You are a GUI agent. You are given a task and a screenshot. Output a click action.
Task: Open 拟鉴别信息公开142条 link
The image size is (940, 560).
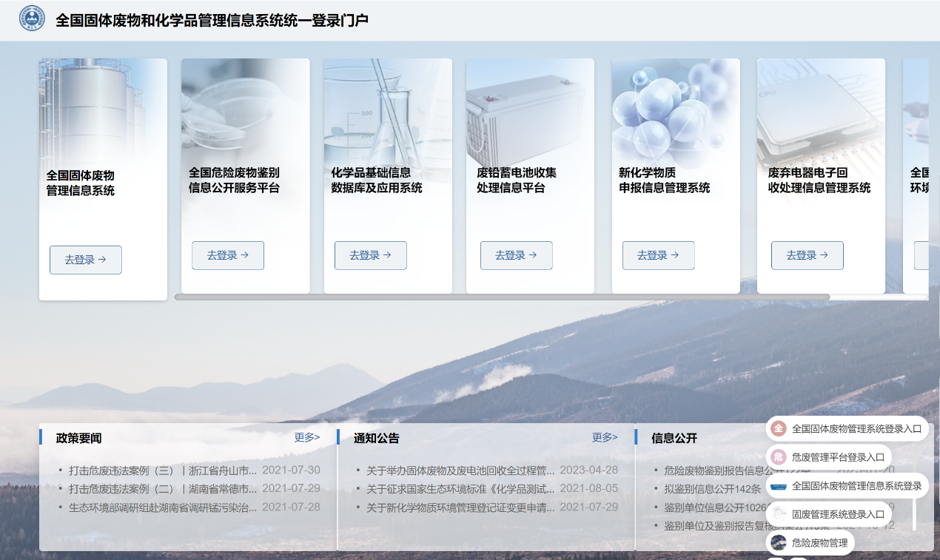pos(712,489)
